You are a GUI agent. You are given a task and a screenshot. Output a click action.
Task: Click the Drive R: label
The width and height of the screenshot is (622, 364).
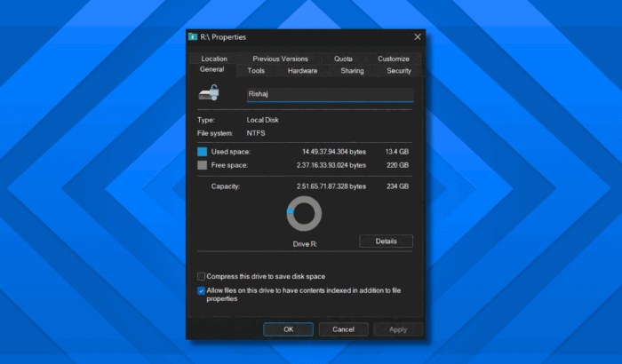coord(305,244)
